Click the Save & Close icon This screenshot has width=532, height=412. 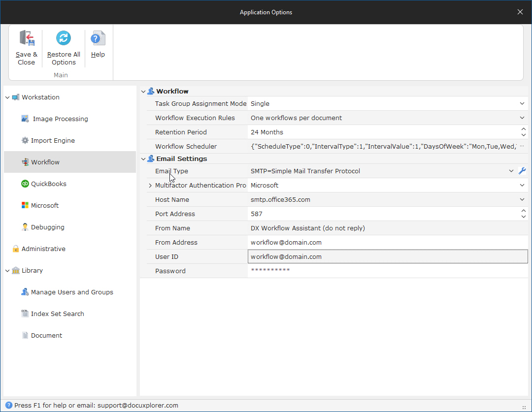pyautogui.click(x=26, y=38)
